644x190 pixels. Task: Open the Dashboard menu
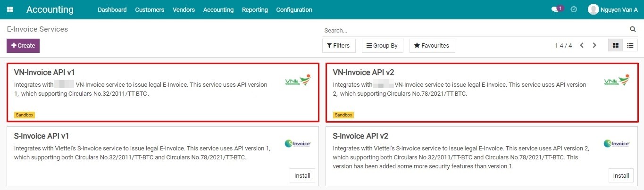click(112, 9)
